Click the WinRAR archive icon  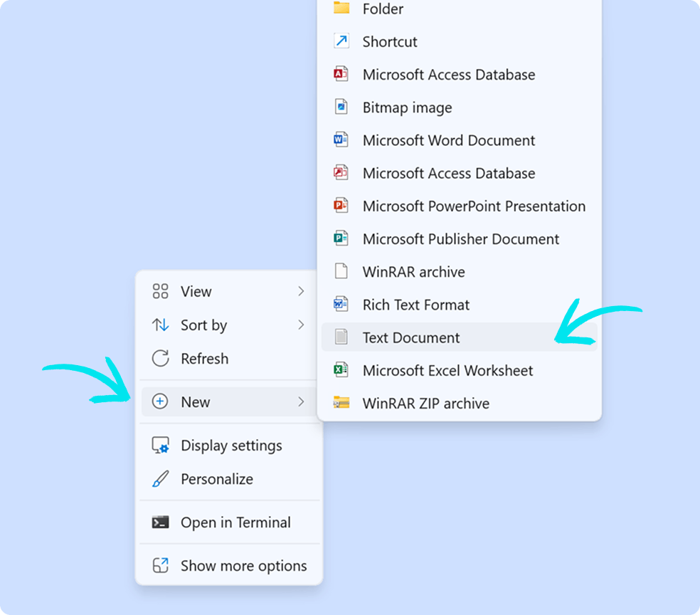click(341, 271)
